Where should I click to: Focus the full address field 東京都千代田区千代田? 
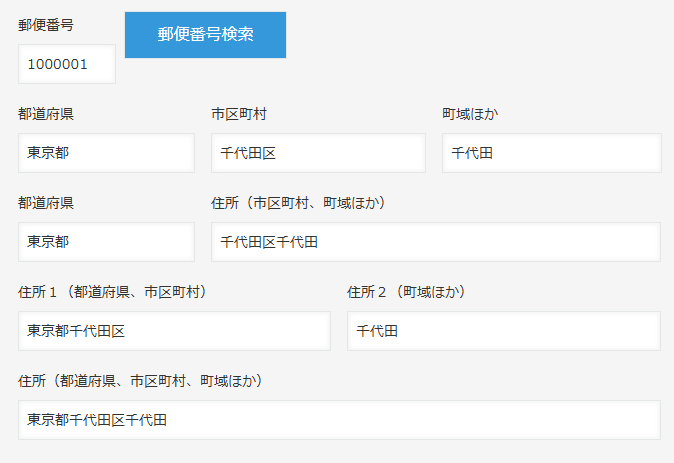tap(339, 420)
